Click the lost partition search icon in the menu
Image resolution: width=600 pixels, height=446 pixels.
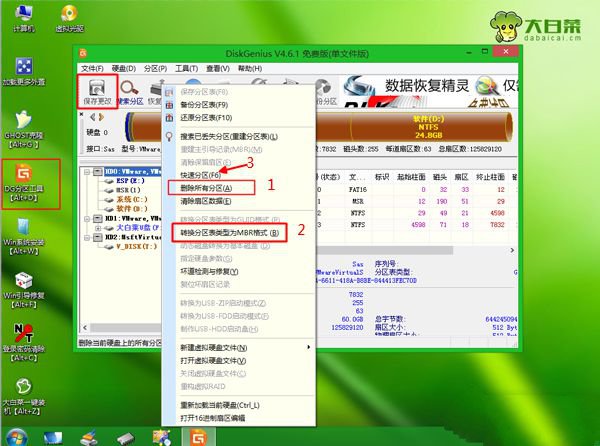tap(169, 137)
